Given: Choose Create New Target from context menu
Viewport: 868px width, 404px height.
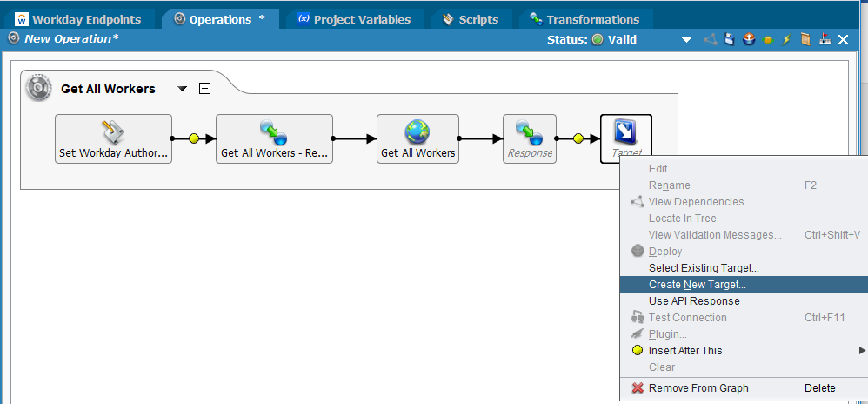Looking at the screenshot, I should pyautogui.click(x=697, y=285).
